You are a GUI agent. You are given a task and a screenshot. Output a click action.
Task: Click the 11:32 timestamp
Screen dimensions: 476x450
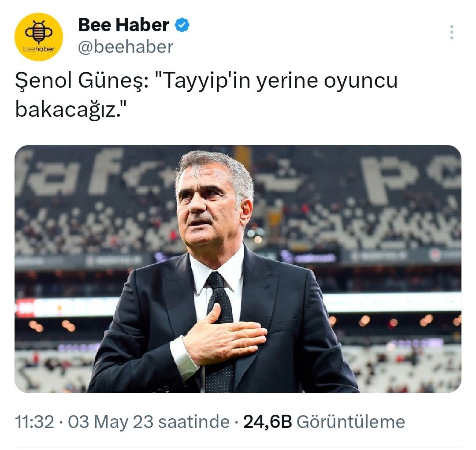coord(35,422)
